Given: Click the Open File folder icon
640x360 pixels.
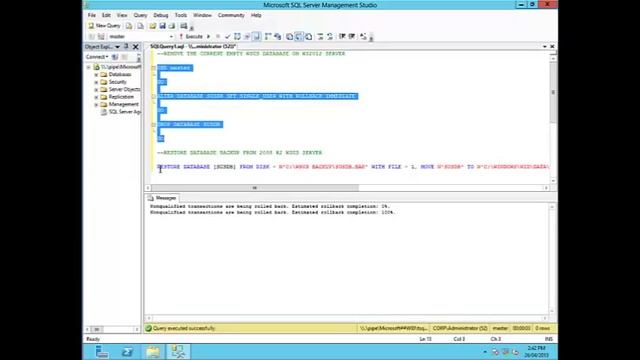Looking at the screenshot, I should coord(153,26).
